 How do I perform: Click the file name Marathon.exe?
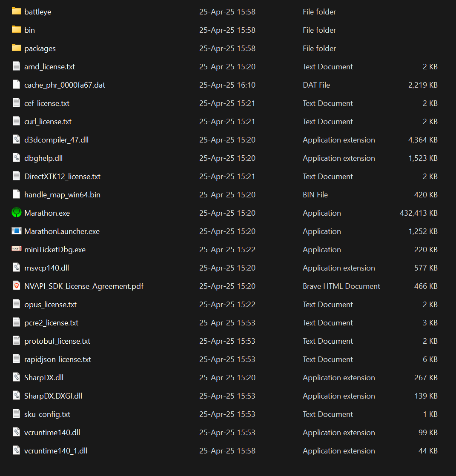pos(47,213)
